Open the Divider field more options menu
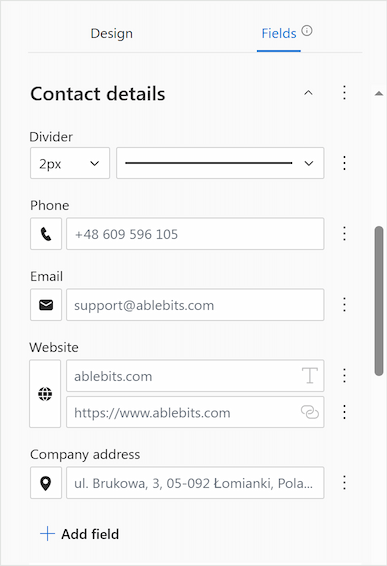The image size is (387, 566). point(344,163)
